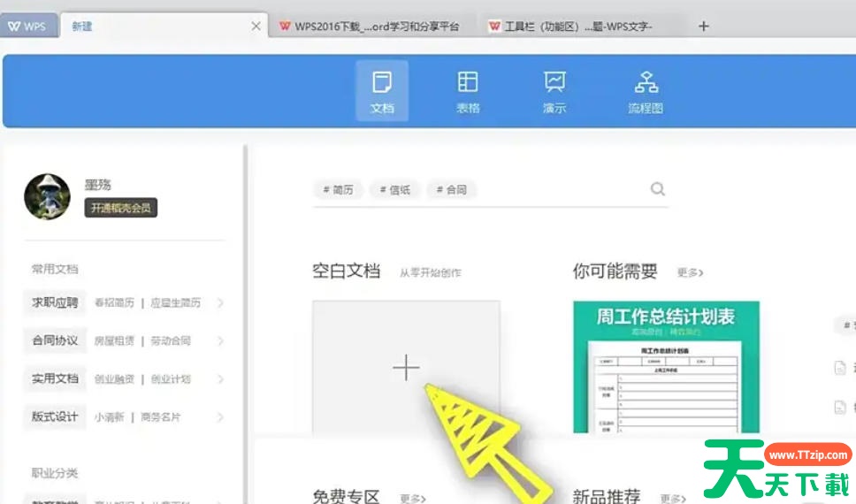Create a new blank document thumbnail
Screen dimensions: 856x504
pyautogui.click(x=406, y=368)
